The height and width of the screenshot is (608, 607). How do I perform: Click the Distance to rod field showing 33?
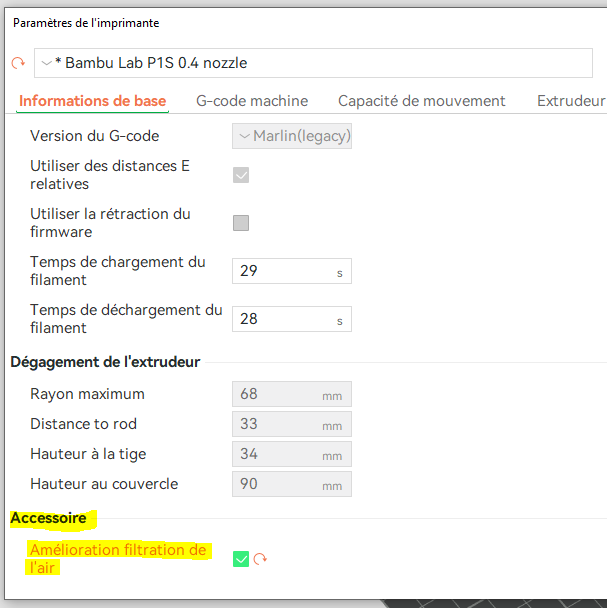pyautogui.click(x=292, y=424)
